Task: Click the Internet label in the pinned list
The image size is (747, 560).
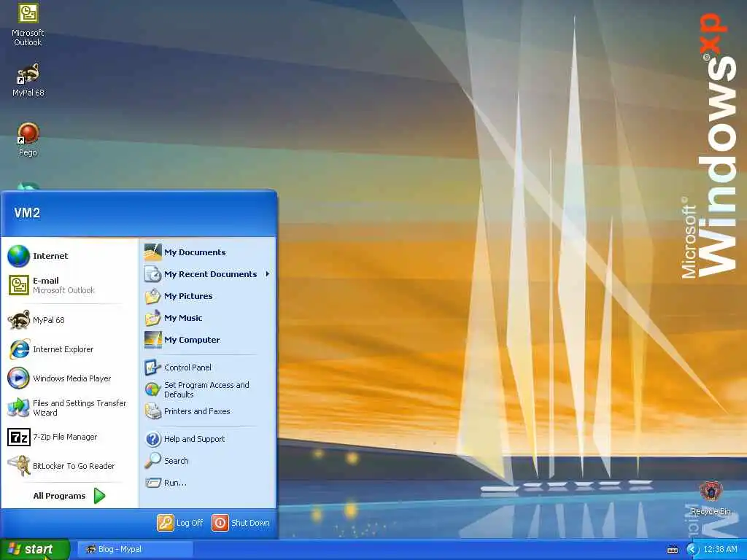Action: (x=50, y=256)
